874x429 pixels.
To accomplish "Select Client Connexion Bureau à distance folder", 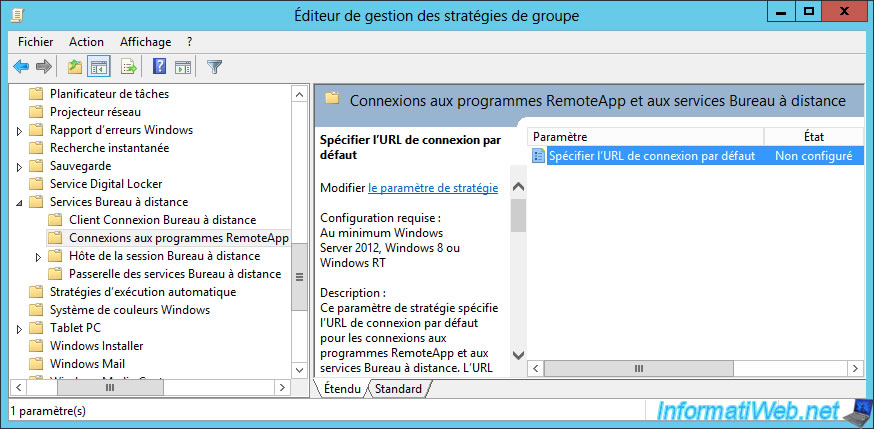I will 162,220.
